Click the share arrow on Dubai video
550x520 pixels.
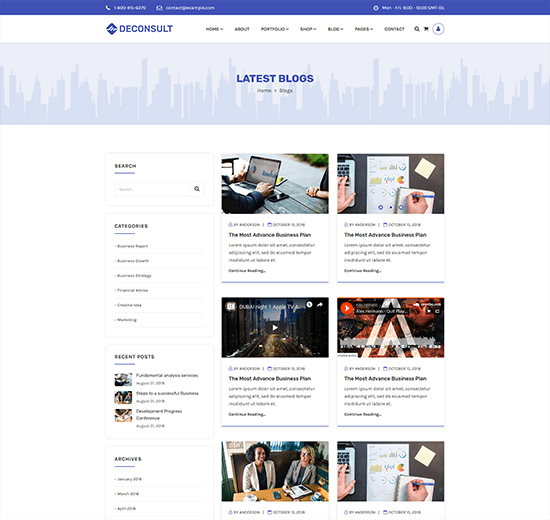point(320,305)
